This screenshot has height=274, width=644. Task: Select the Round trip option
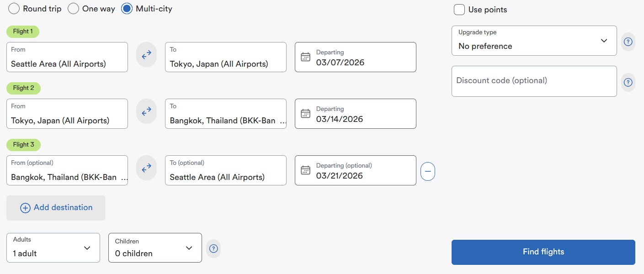tap(14, 9)
